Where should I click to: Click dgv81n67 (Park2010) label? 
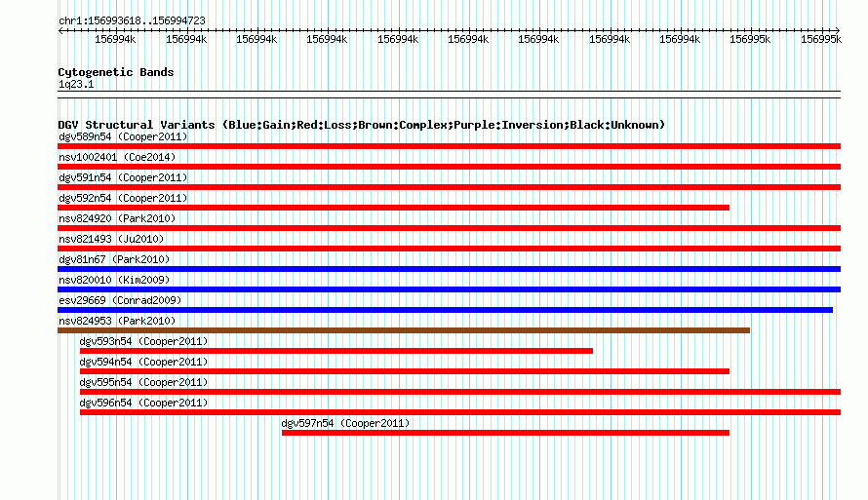pyautogui.click(x=114, y=259)
